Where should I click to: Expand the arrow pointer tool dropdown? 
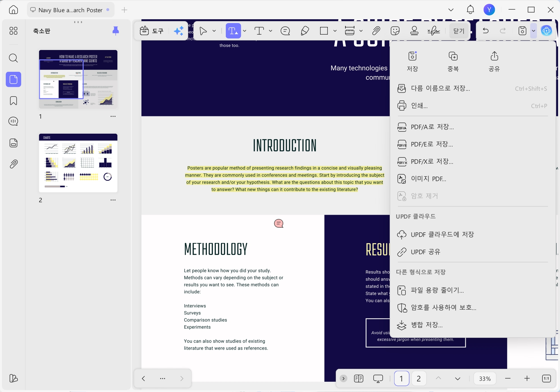click(x=214, y=31)
